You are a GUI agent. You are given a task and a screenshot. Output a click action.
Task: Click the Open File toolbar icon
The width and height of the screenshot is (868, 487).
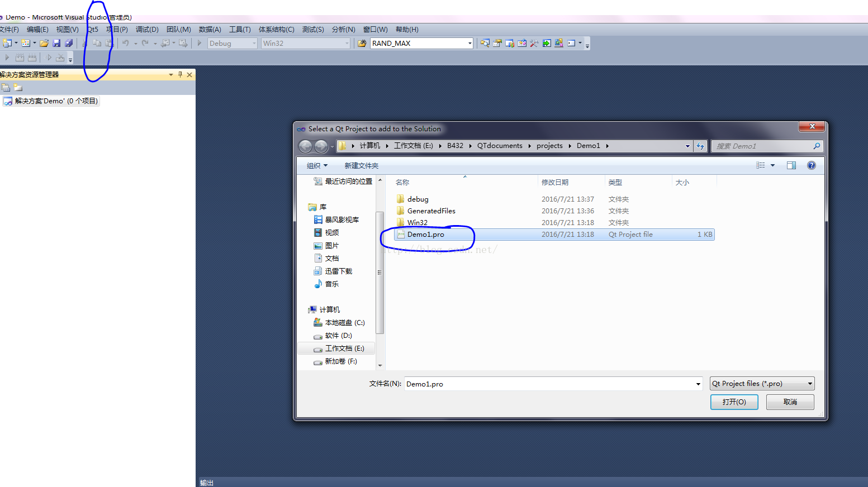44,43
